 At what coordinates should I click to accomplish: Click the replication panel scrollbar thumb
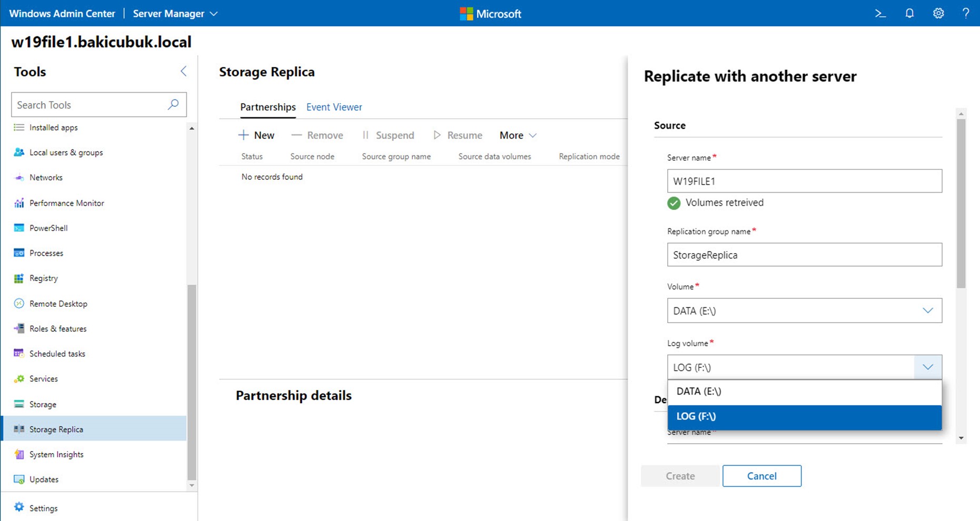961,204
